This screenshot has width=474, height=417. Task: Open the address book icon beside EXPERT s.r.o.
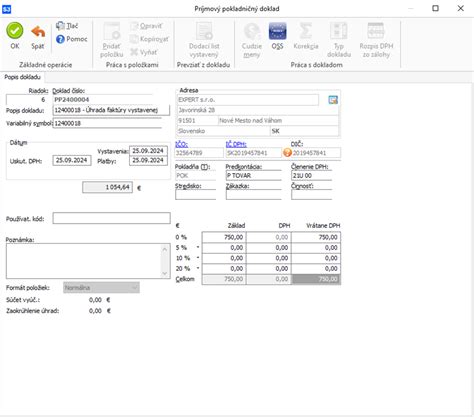click(333, 100)
